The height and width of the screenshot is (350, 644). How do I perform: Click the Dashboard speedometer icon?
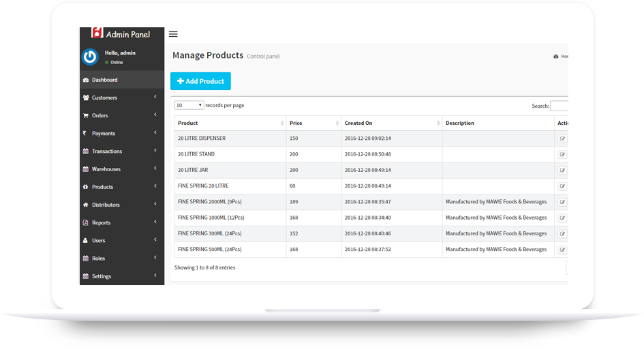(86, 80)
